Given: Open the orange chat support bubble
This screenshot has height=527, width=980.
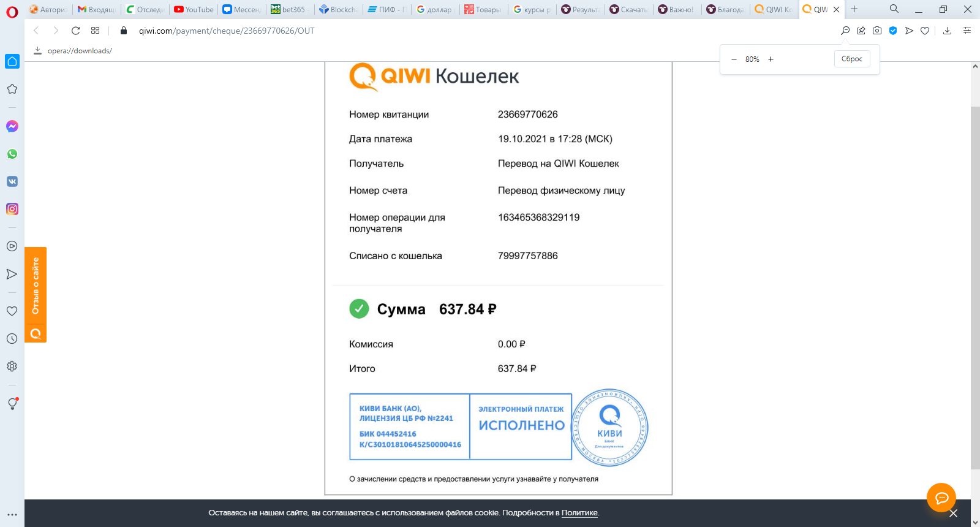Looking at the screenshot, I should click(941, 498).
